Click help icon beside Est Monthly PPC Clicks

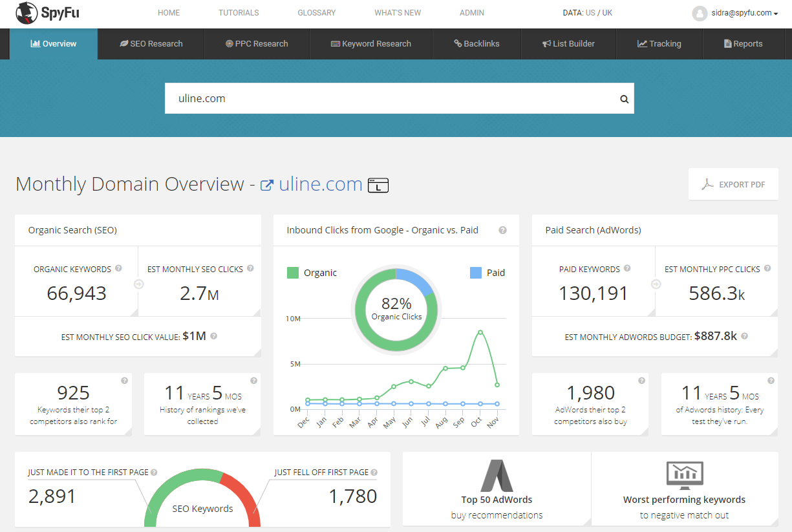767,269
